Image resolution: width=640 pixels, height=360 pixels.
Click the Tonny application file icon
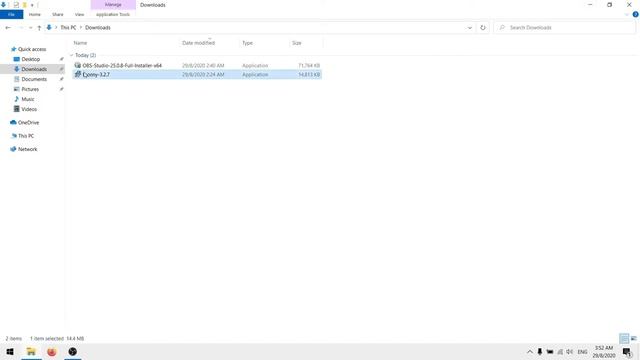coord(78,74)
